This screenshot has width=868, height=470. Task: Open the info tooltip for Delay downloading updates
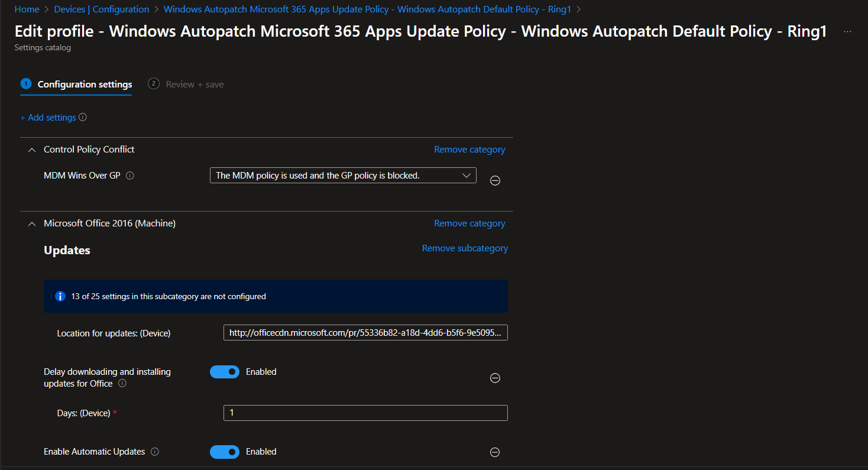click(x=122, y=383)
